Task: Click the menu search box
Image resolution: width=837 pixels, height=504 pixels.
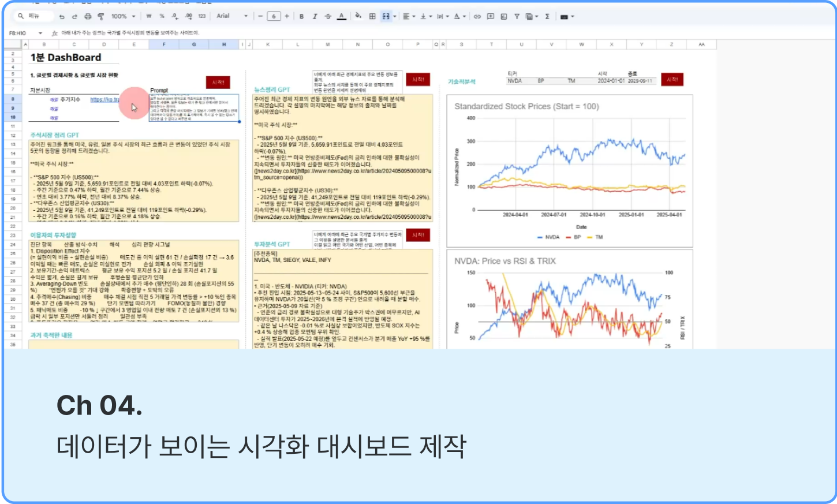Action: click(35, 16)
